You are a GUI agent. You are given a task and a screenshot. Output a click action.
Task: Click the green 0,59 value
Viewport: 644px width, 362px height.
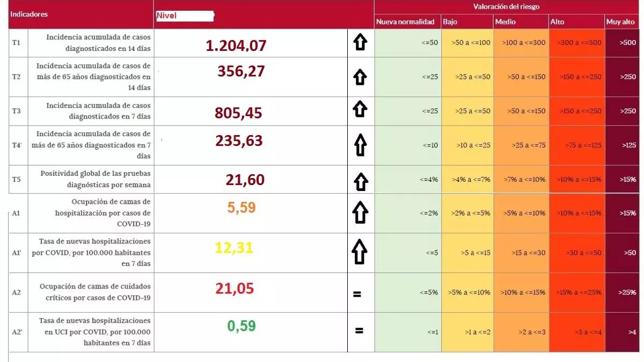coord(241,326)
